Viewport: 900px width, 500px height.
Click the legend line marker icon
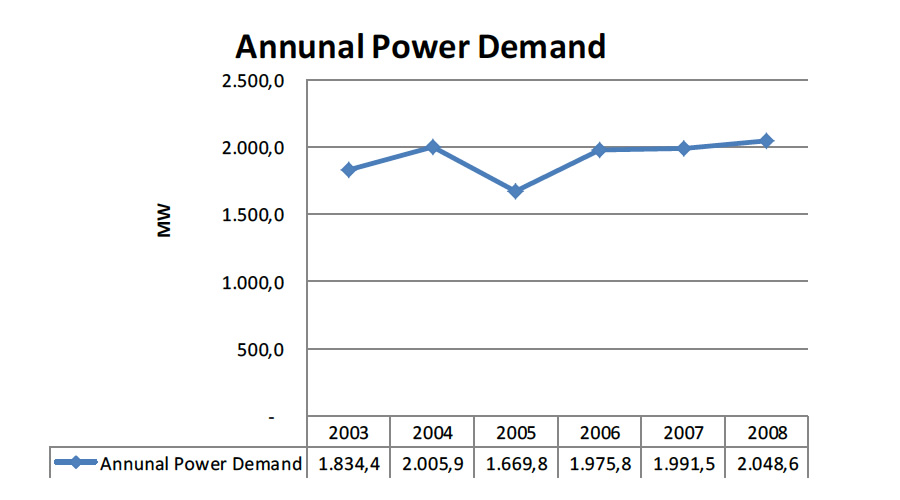[76, 463]
